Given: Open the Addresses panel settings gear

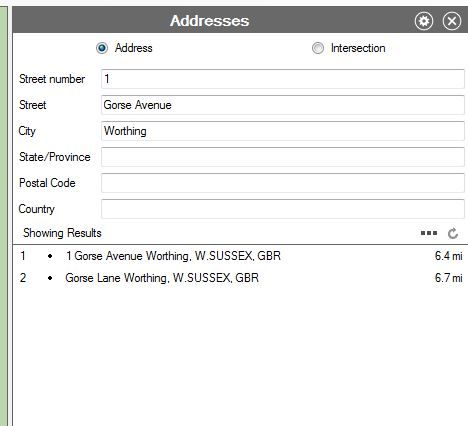Looking at the screenshot, I should point(424,21).
